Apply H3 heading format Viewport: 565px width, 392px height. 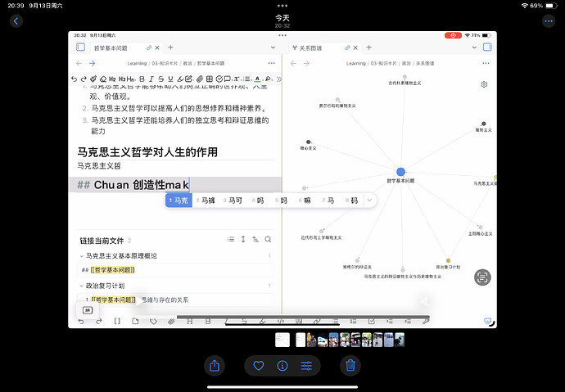pyautogui.click(x=122, y=79)
